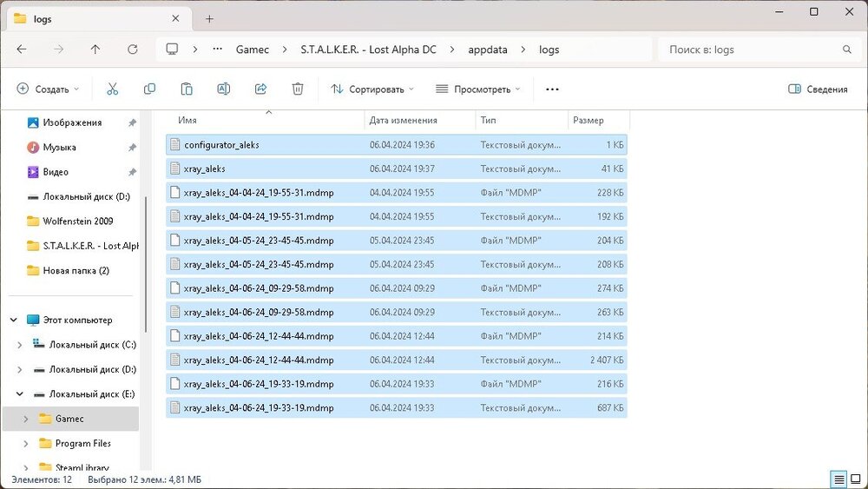Click the Share icon in toolbar
Image resolution: width=868 pixels, height=489 pixels.
pyautogui.click(x=260, y=89)
